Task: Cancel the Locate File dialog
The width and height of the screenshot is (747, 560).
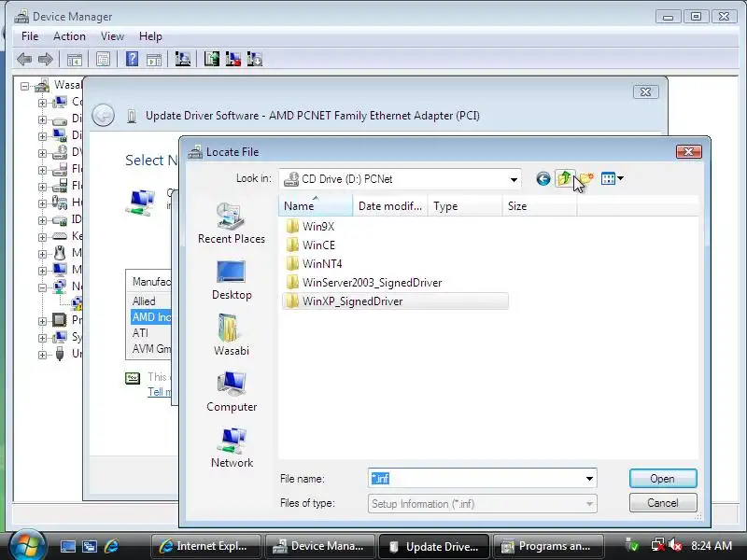Action: click(663, 503)
